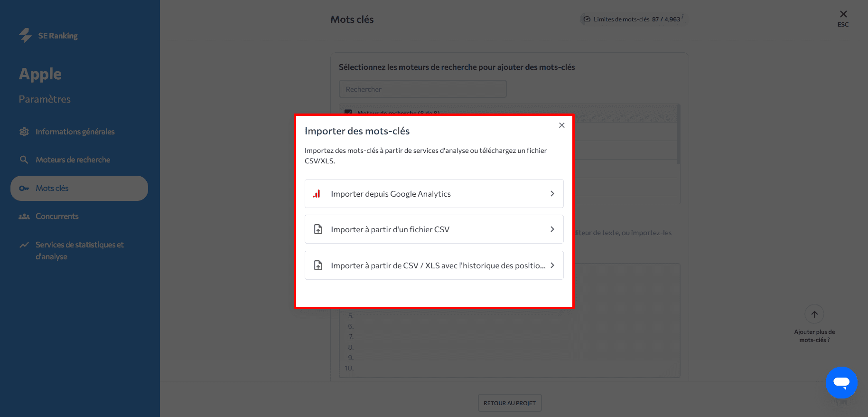868x417 pixels.
Task: Click the CSV file upload icon
Action: click(318, 229)
